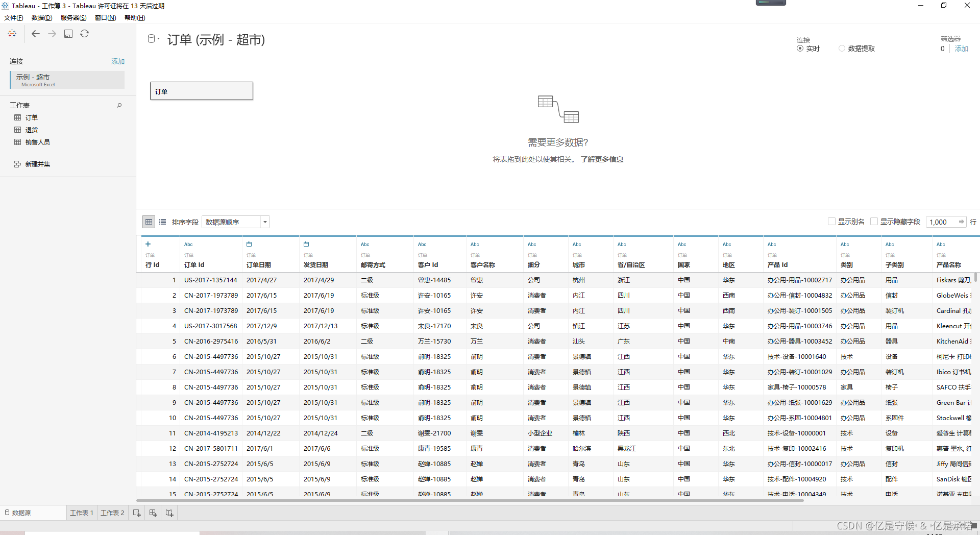Viewport: 980px width, 535px height.
Task: Click the forward redo arrow
Action: pyautogui.click(x=52, y=34)
